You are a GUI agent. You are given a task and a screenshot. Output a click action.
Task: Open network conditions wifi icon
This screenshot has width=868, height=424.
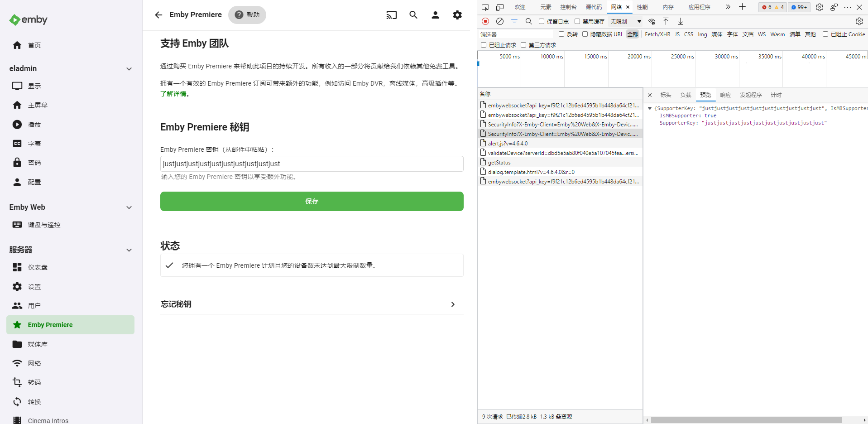(x=652, y=21)
